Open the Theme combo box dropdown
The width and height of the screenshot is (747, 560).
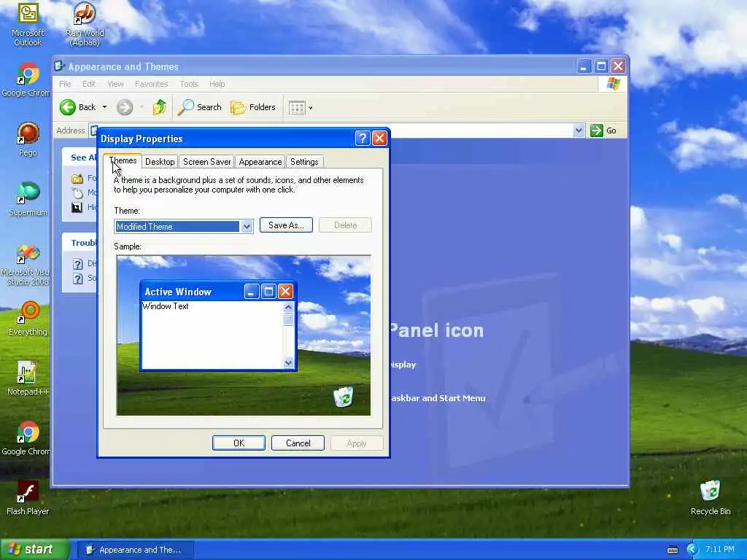pyautogui.click(x=247, y=227)
